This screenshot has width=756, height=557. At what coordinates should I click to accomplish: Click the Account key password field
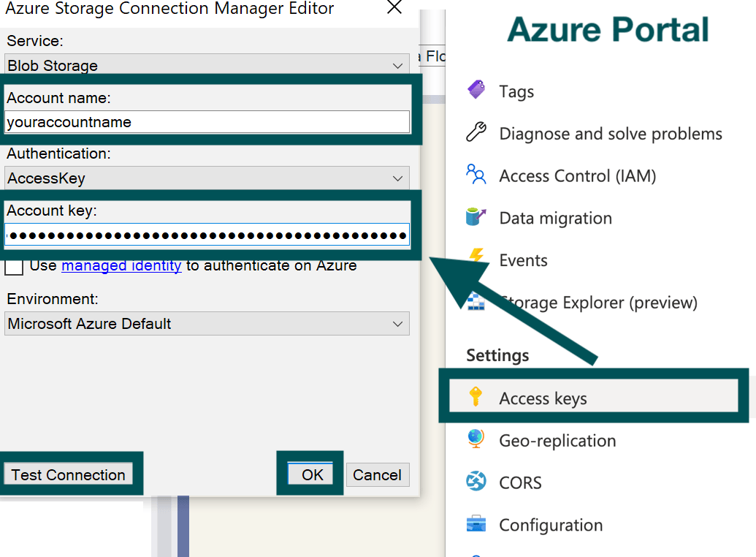(207, 235)
